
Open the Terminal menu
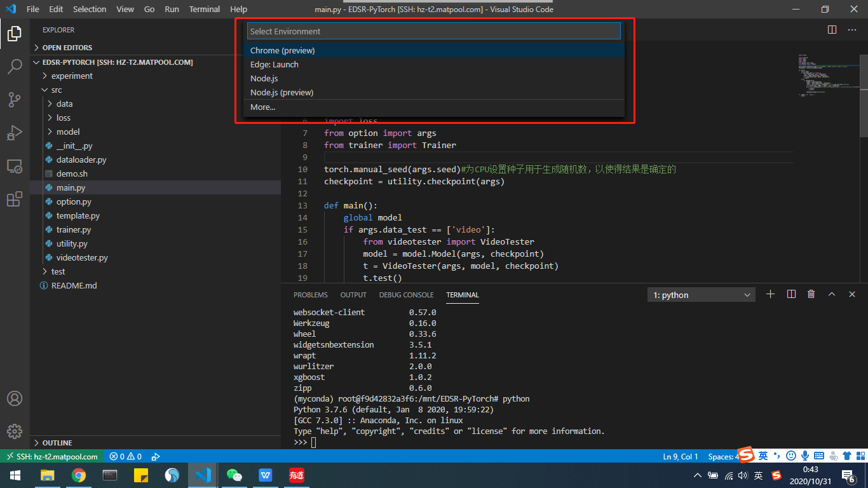205,9
